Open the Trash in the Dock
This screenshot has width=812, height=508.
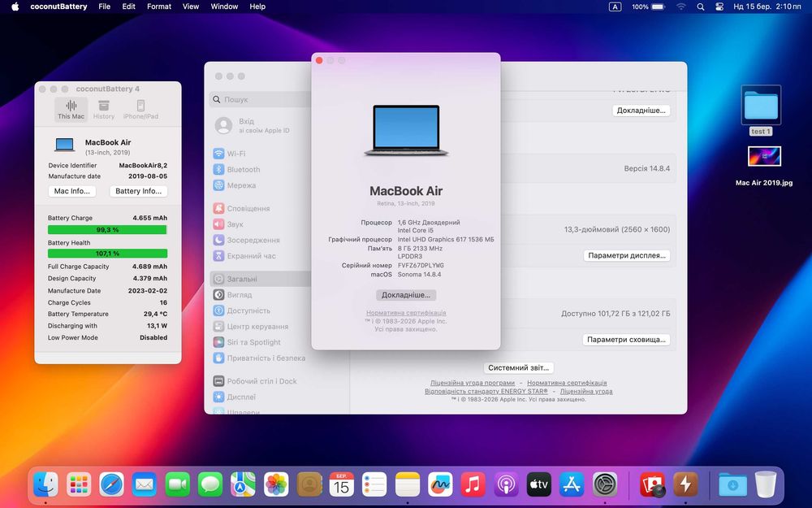click(766, 484)
